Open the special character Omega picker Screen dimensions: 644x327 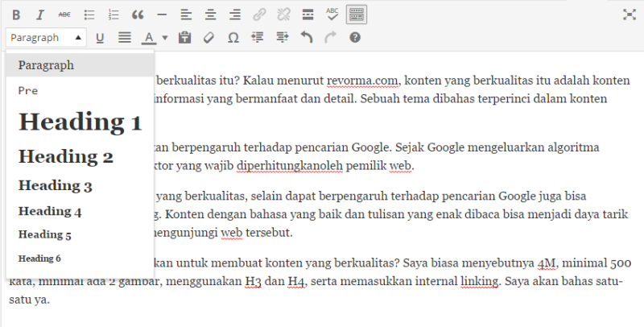233,38
